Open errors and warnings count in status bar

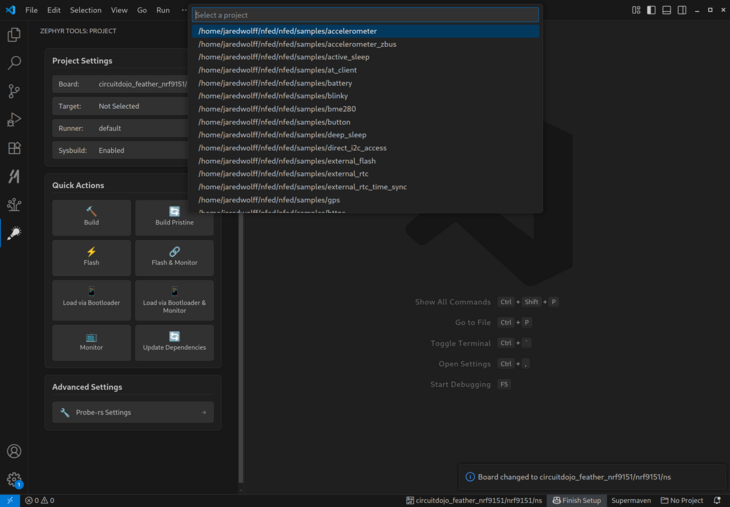tap(40, 500)
